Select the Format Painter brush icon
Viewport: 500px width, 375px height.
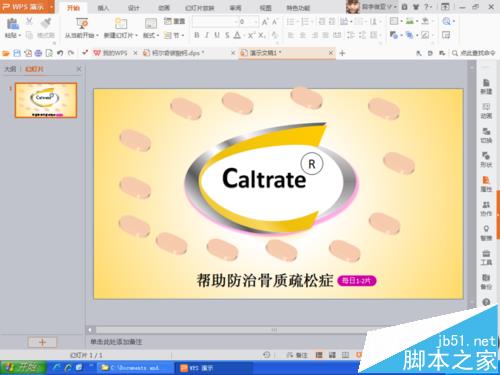[45, 23]
